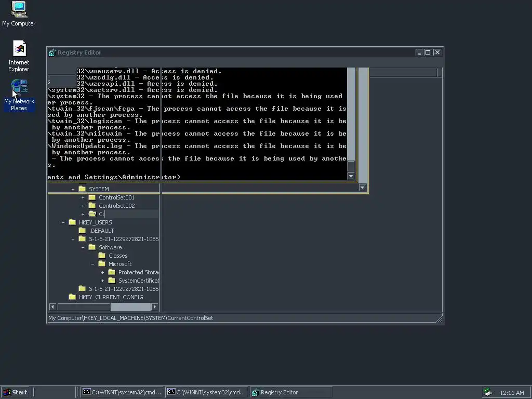The height and width of the screenshot is (399, 532).
Task: Maximize the Registry Editor window
Action: point(428,52)
